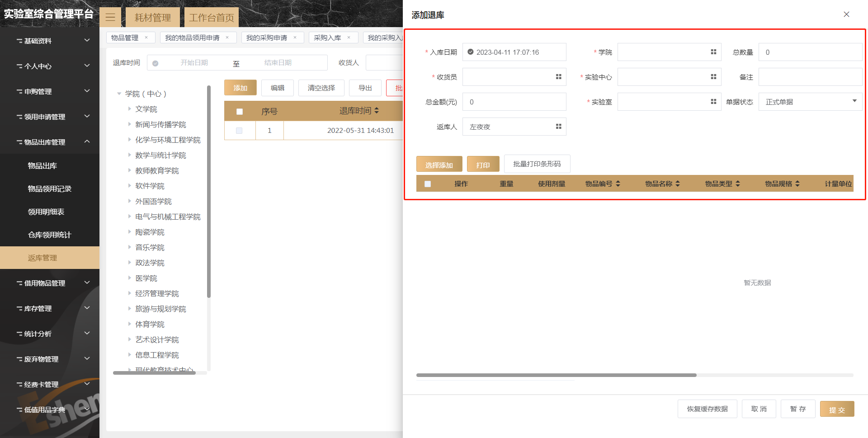The height and width of the screenshot is (438, 868).
Task: Click the dialog's horizontal scrollbar
Action: 556,375
